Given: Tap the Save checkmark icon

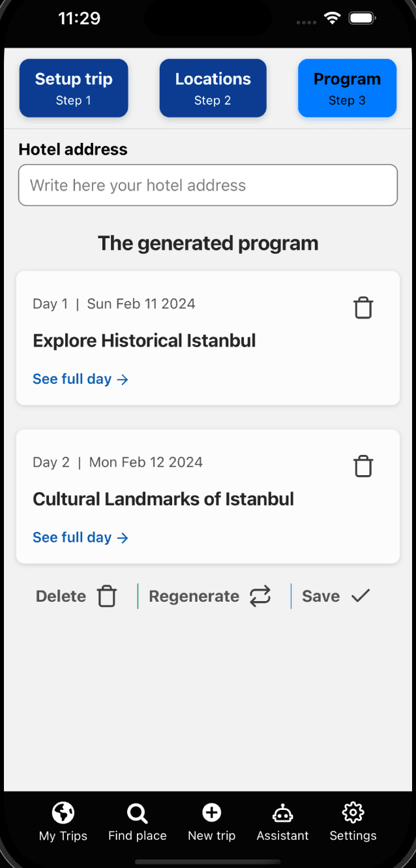Looking at the screenshot, I should pos(361,595).
